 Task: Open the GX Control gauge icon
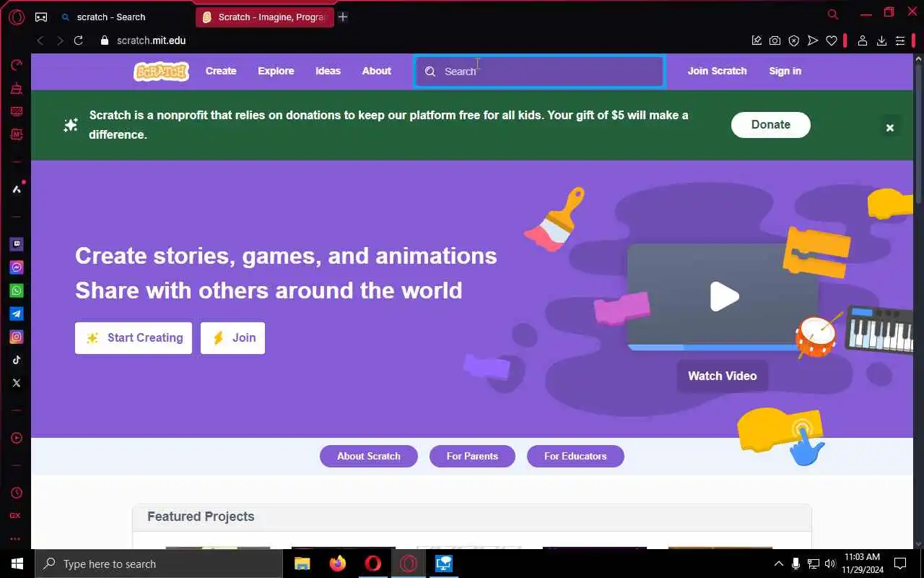(17, 65)
